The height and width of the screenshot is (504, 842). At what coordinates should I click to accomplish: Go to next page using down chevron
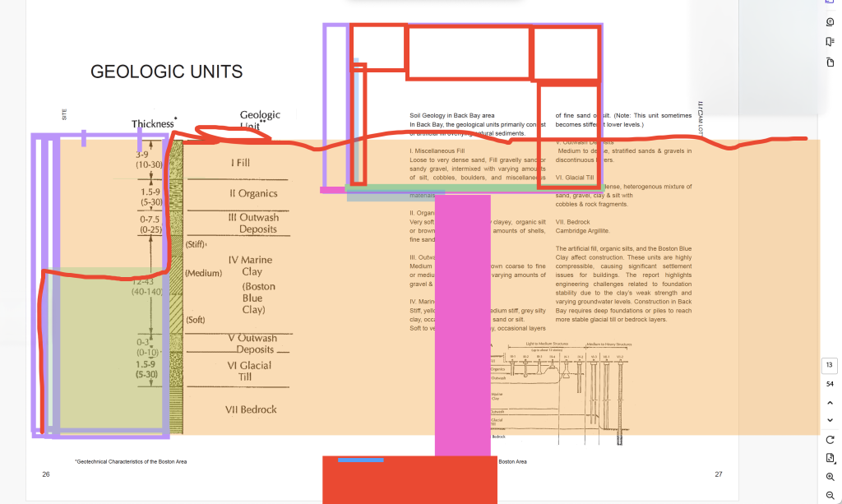click(830, 421)
